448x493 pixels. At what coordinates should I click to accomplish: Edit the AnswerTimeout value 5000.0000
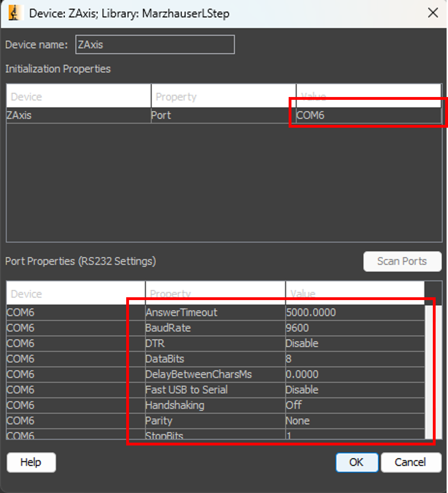pyautogui.click(x=355, y=312)
